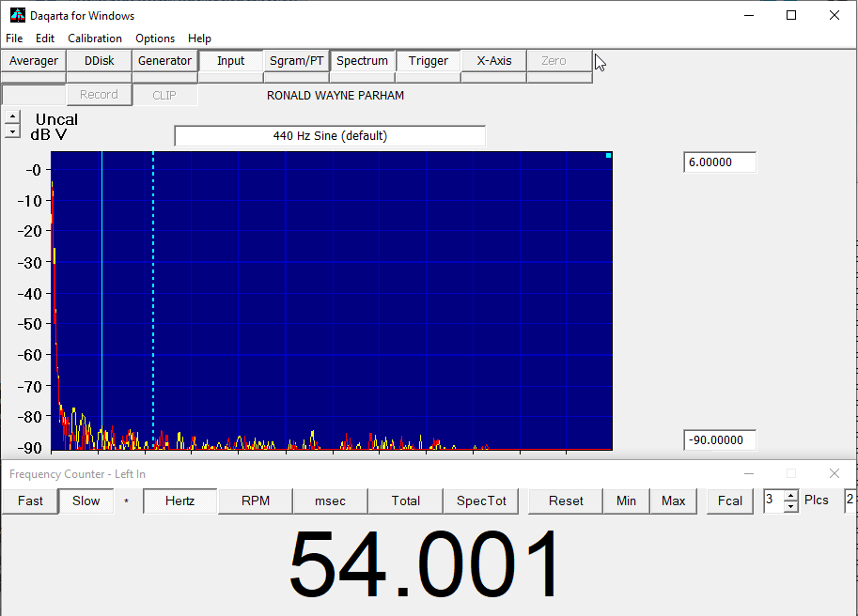Click the up arrow beside Uncal label

coord(12,117)
